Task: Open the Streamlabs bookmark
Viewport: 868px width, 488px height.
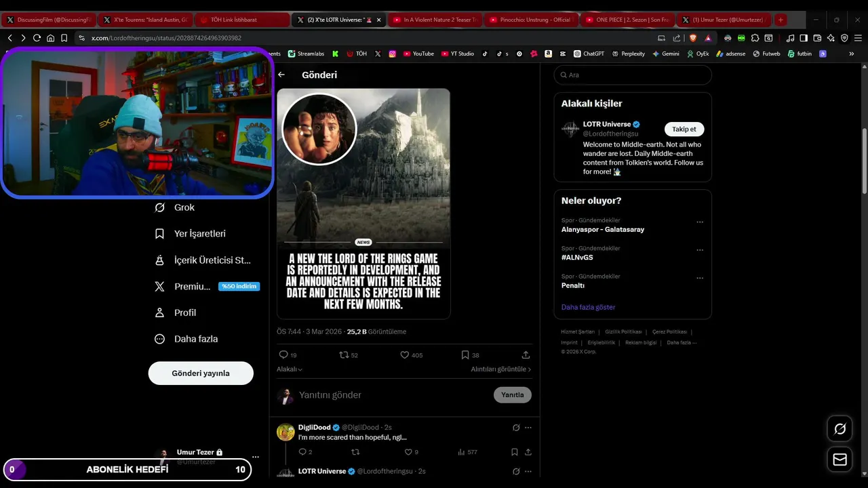Action: click(306, 54)
